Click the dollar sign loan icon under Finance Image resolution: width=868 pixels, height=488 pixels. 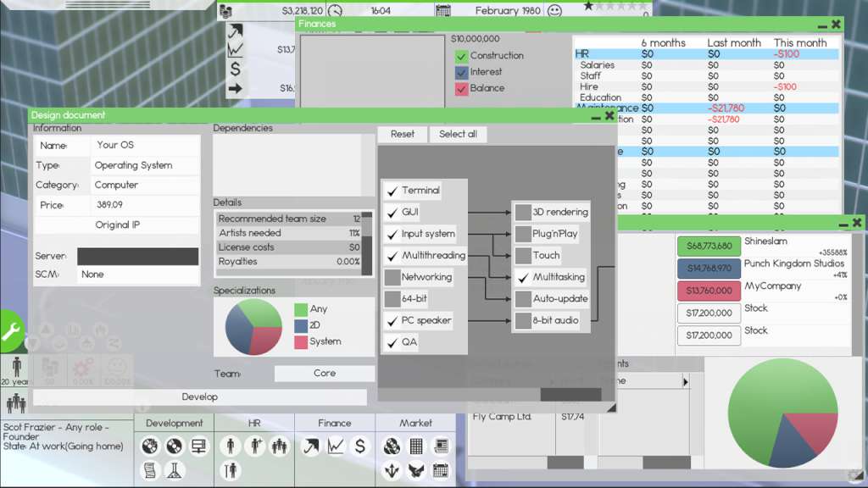coord(358,447)
